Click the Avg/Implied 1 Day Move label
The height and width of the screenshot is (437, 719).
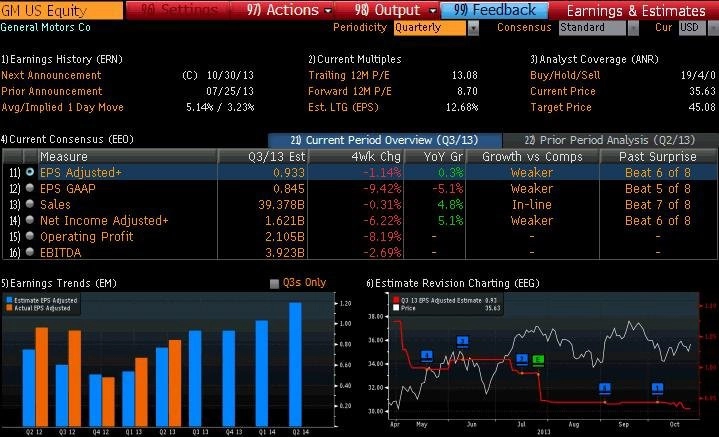click(63, 107)
